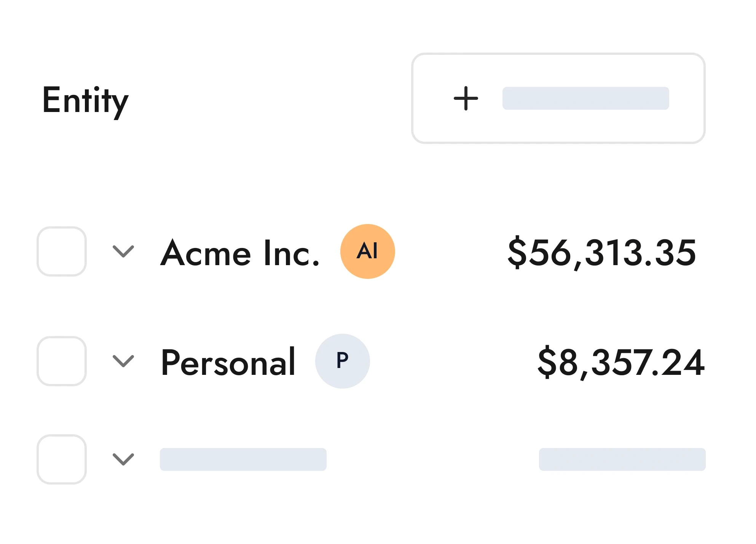Click the chevron icon beside Acme Inc.
Image resolution: width=756 pixels, height=544 pixels.
(x=123, y=252)
